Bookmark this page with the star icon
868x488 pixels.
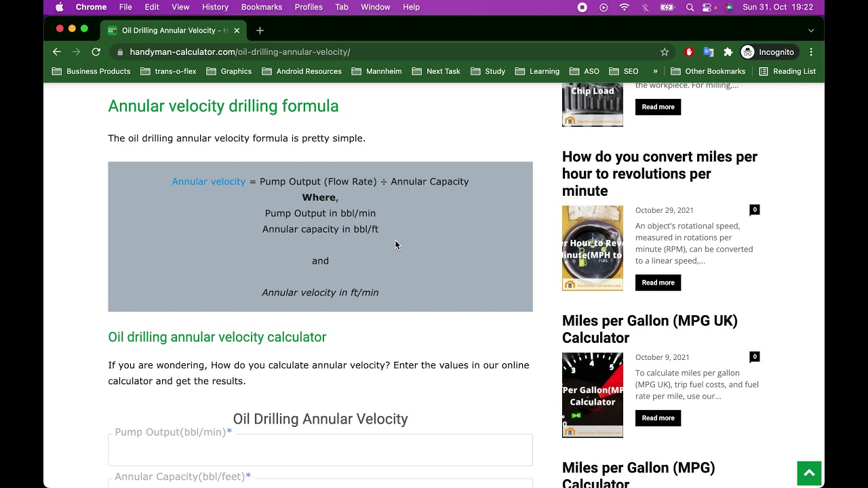click(x=665, y=52)
